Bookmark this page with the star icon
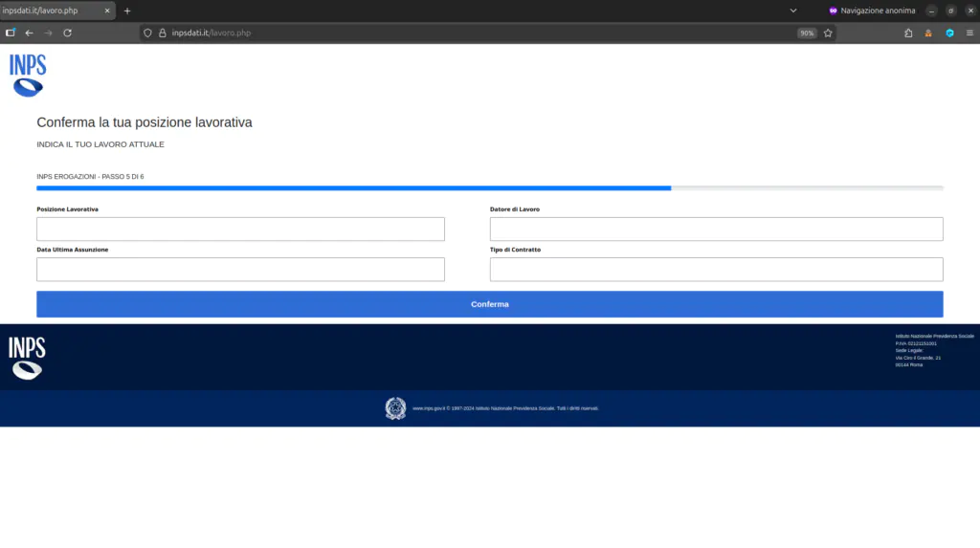 tap(828, 33)
